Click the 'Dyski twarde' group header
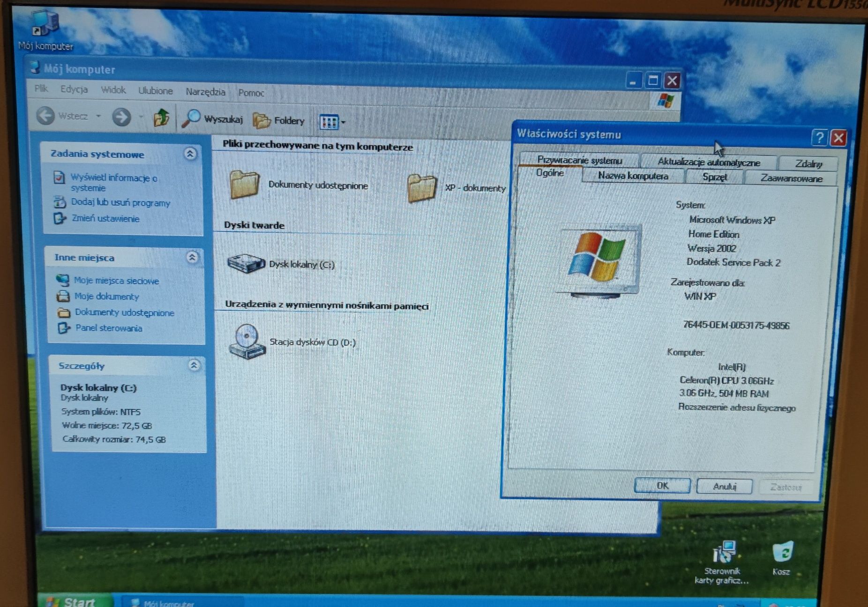Viewport: 868px width, 607px height. click(254, 225)
